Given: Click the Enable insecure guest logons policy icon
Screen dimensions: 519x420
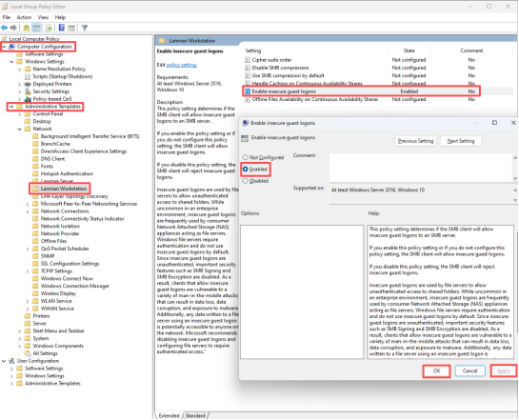Looking at the screenshot, I should [248, 91].
